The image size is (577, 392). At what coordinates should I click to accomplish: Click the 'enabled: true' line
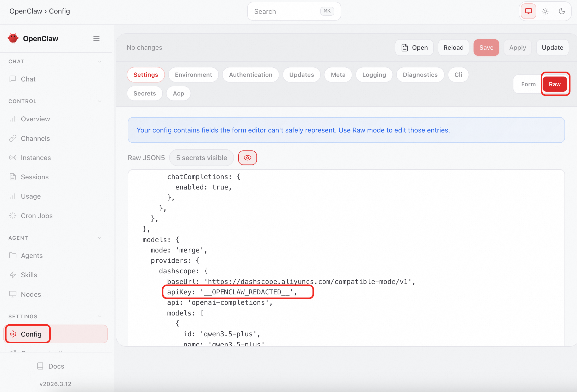pyautogui.click(x=203, y=187)
